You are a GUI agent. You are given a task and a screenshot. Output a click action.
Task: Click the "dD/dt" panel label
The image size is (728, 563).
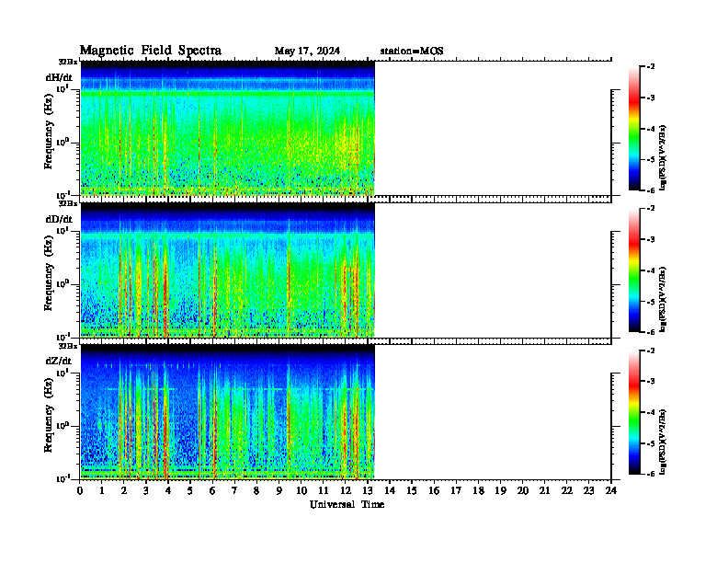[59, 219]
